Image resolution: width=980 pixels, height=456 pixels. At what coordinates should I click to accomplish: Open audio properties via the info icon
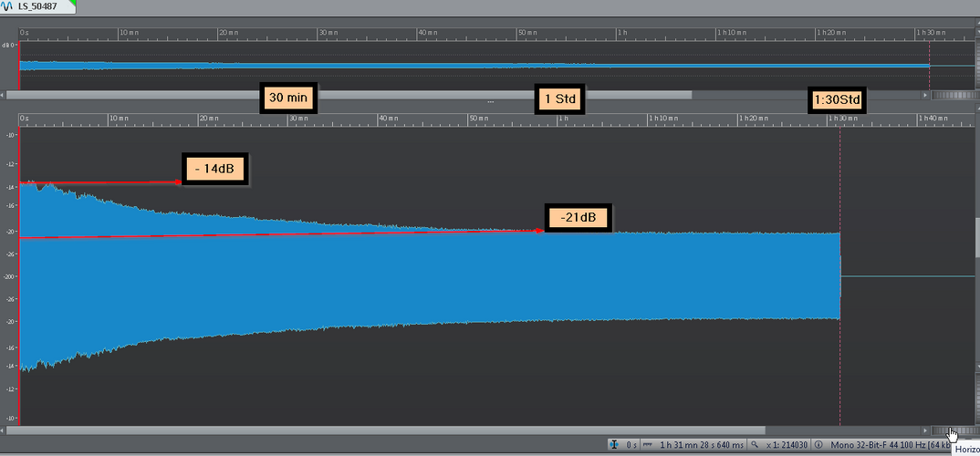pos(818,445)
